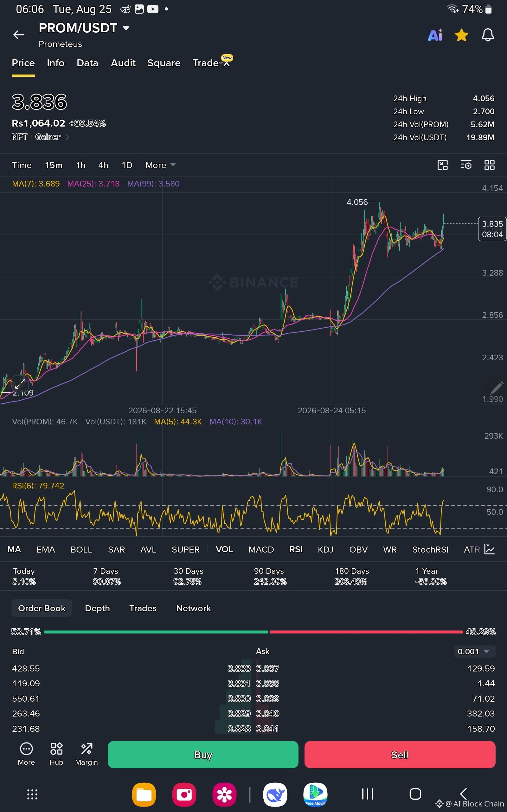This screenshot has height=812, width=507.
Task: Open the indicator list chart icon
Action: click(489, 549)
